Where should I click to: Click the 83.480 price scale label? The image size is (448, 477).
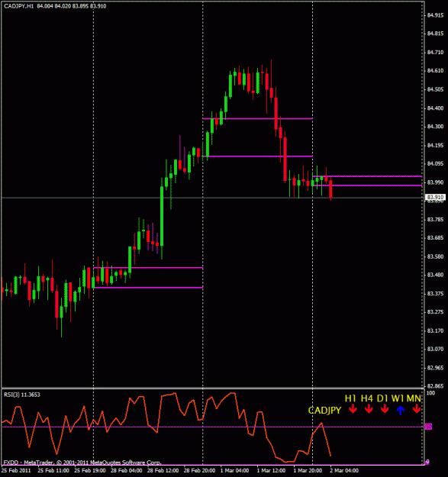pos(435,275)
